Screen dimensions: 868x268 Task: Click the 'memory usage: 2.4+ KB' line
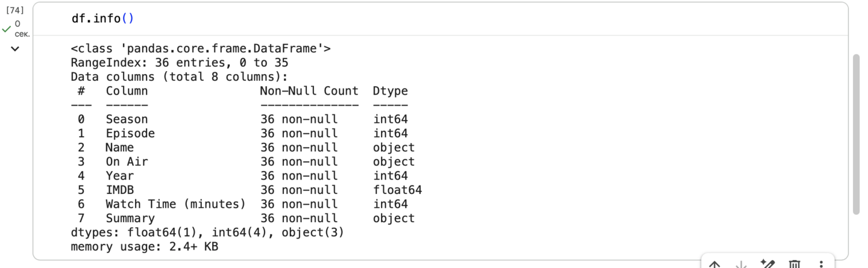point(144,246)
